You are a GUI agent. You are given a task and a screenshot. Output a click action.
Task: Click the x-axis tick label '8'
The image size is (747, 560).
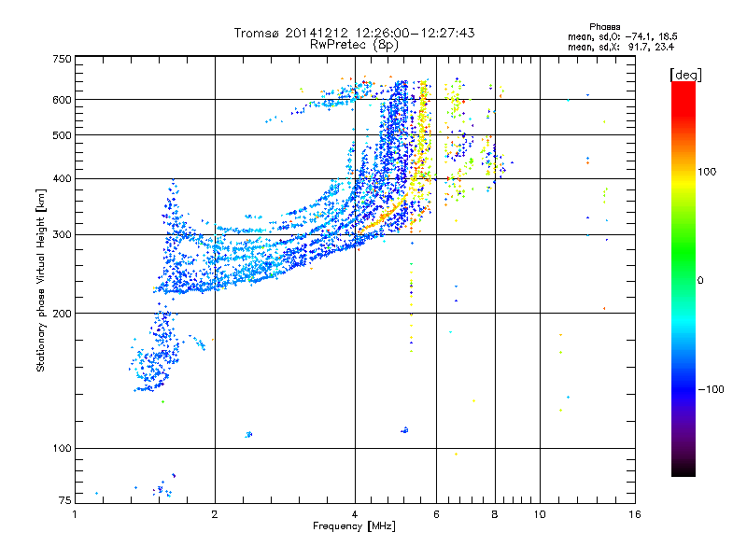(495, 514)
